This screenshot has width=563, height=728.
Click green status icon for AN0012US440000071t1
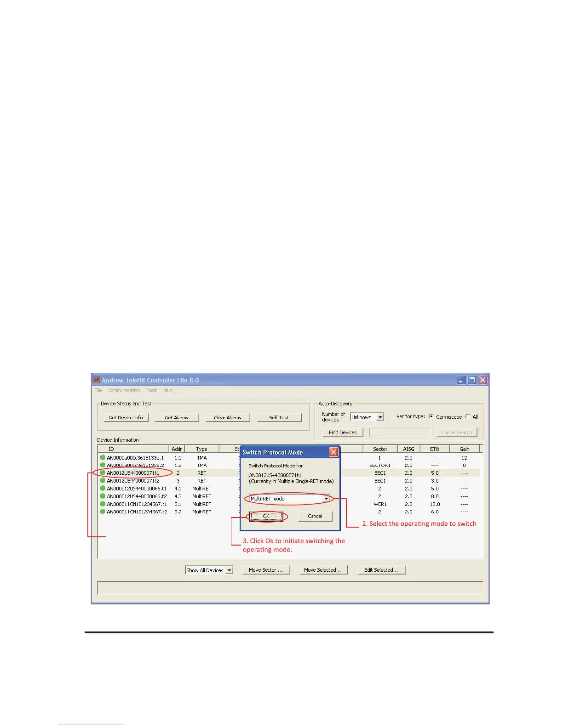103,472
